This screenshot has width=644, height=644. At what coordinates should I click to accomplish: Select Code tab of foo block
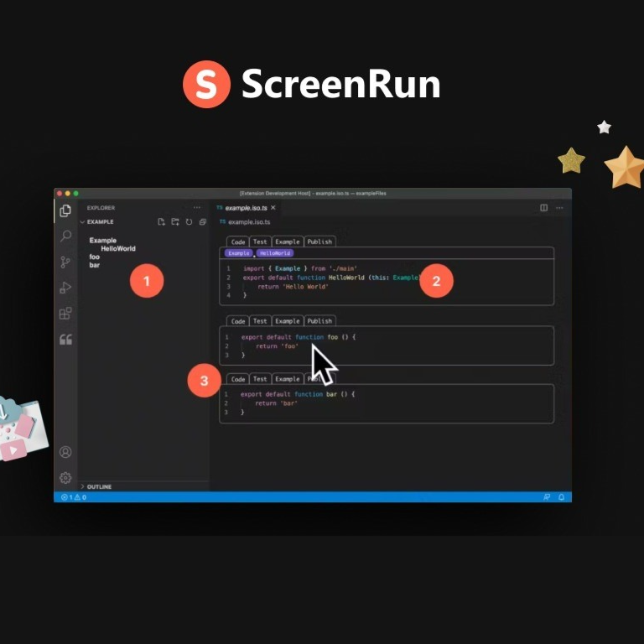[x=238, y=321]
